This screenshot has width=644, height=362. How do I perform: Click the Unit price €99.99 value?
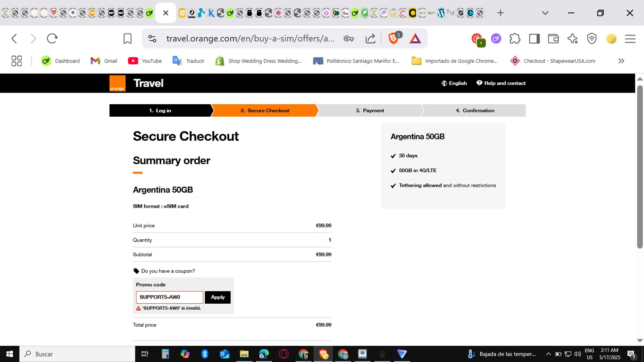pyautogui.click(x=323, y=226)
